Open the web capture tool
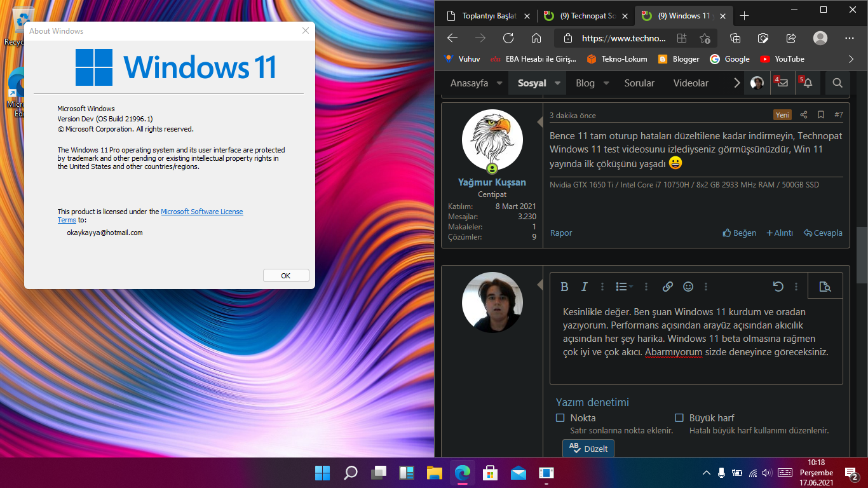This screenshot has width=868, height=488. point(763,38)
